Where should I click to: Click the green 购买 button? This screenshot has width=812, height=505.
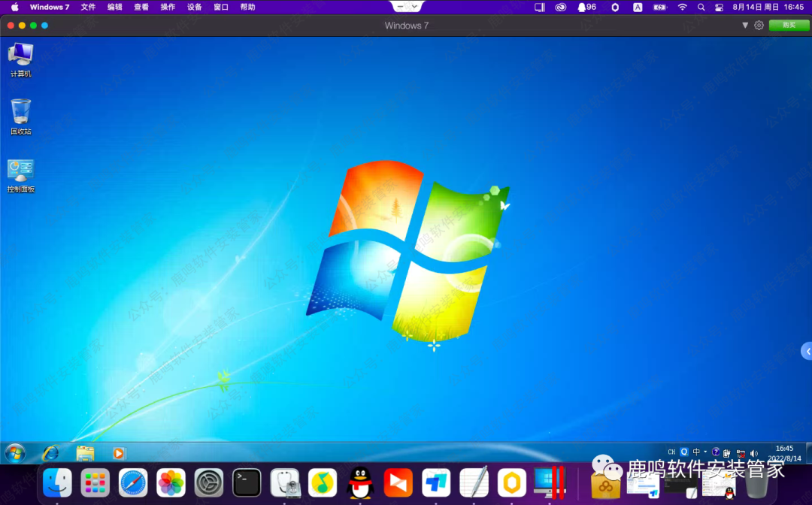point(789,26)
